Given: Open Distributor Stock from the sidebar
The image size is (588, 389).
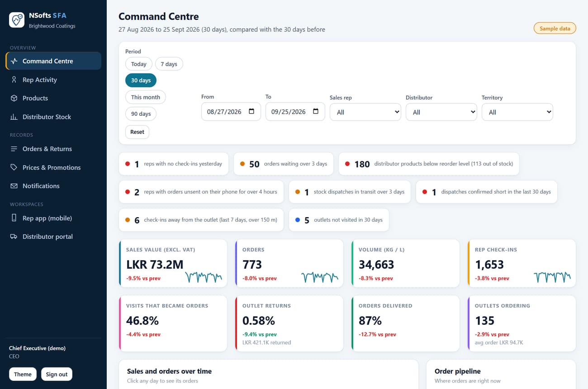Looking at the screenshot, I should 53,117.
